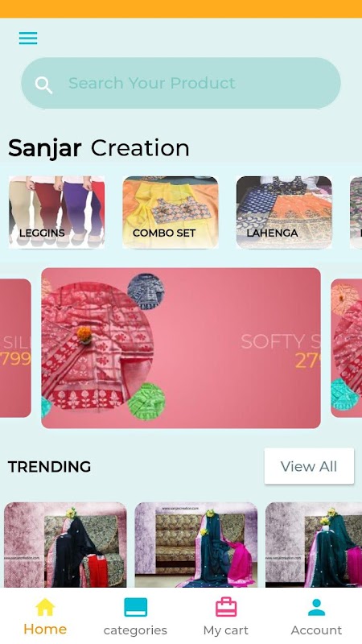Tap the magnifier search icon
The image size is (362, 644).
[x=43, y=85]
